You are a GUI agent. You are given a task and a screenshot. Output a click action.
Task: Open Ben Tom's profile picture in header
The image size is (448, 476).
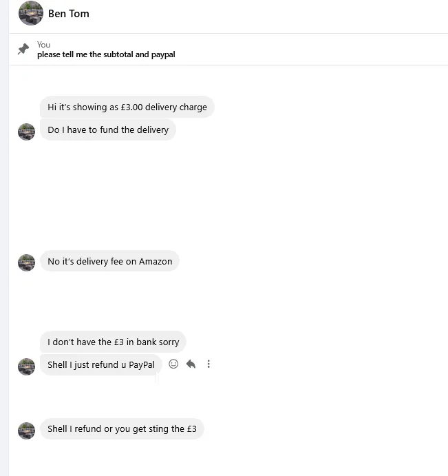[x=31, y=13]
